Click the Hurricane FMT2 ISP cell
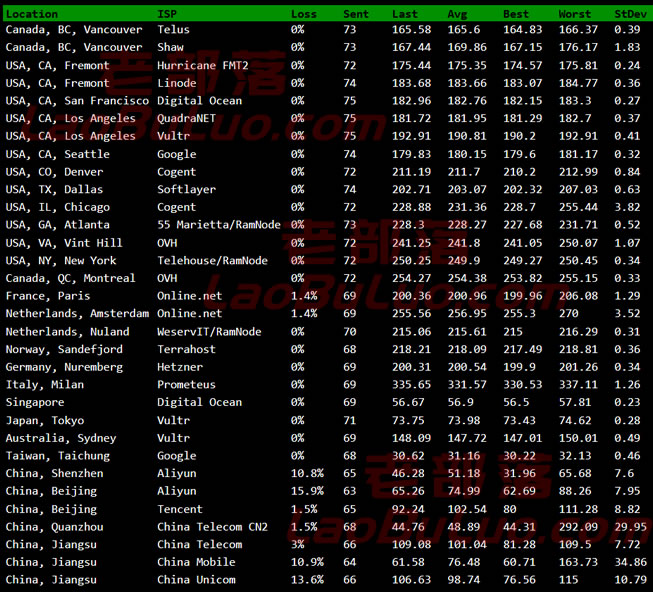 (x=202, y=65)
